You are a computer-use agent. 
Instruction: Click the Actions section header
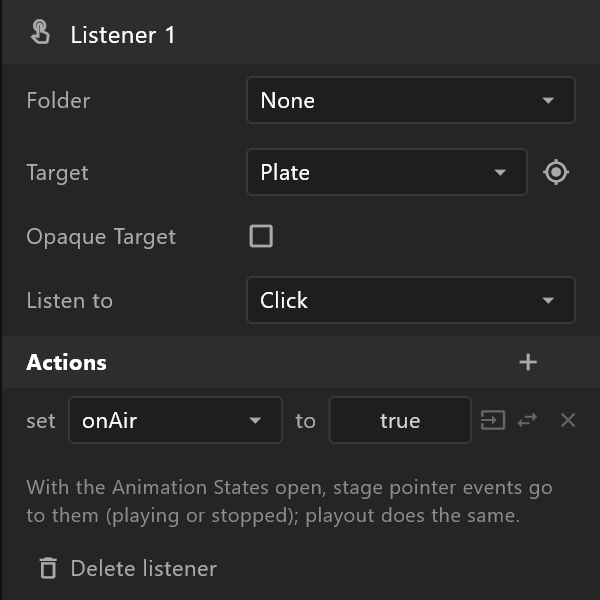[301, 362]
